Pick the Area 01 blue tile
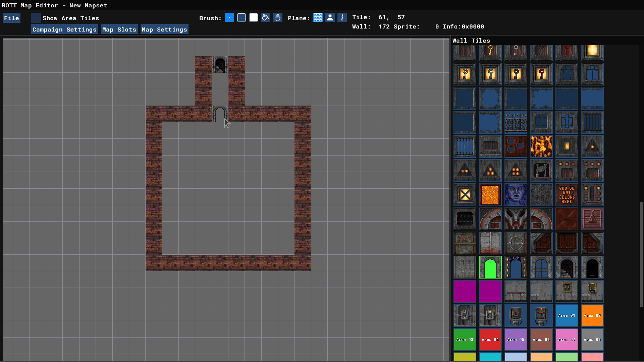Screen dimensions: 644x362 pos(567,315)
